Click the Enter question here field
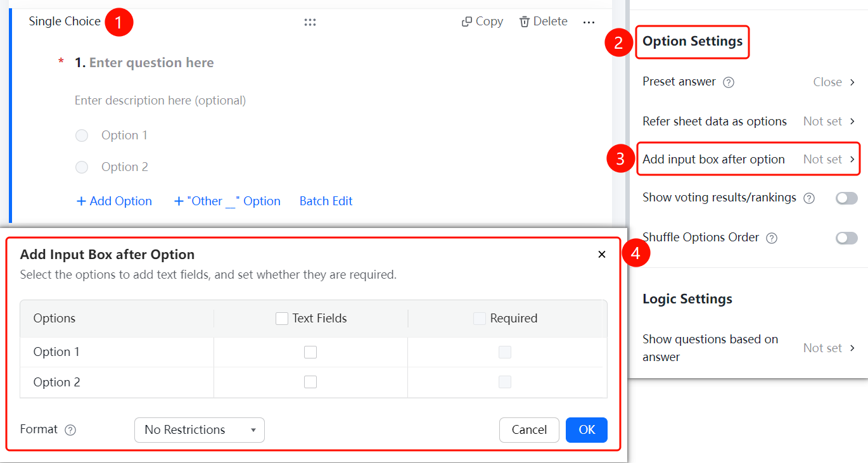Image resolution: width=868 pixels, height=463 pixels. (x=151, y=63)
